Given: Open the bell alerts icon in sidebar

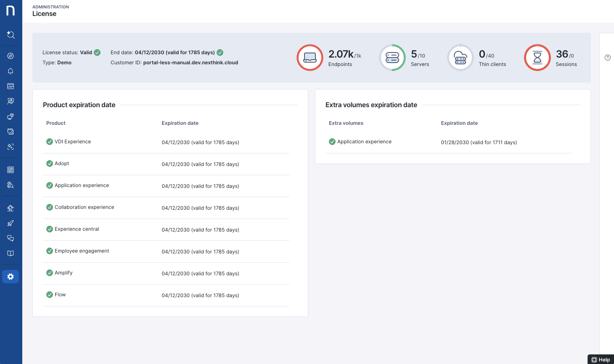Looking at the screenshot, I should [x=11, y=71].
